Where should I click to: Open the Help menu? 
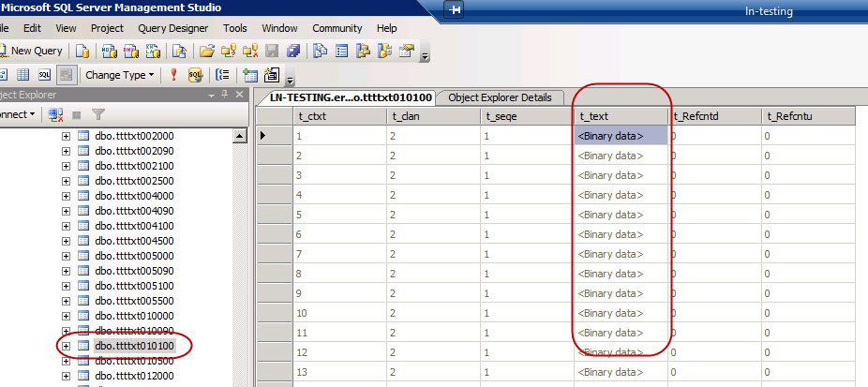[x=386, y=28]
